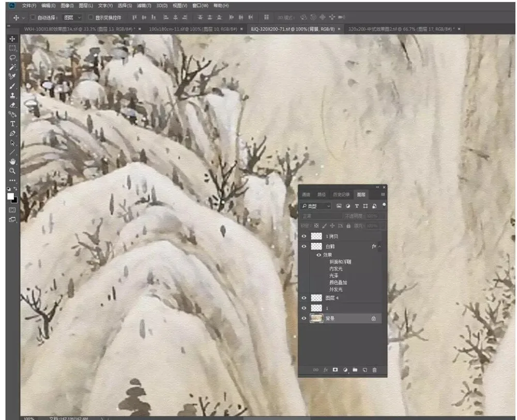This screenshot has width=517, height=420.
Task: Click the delete layer trash icon
Action: [x=374, y=370]
